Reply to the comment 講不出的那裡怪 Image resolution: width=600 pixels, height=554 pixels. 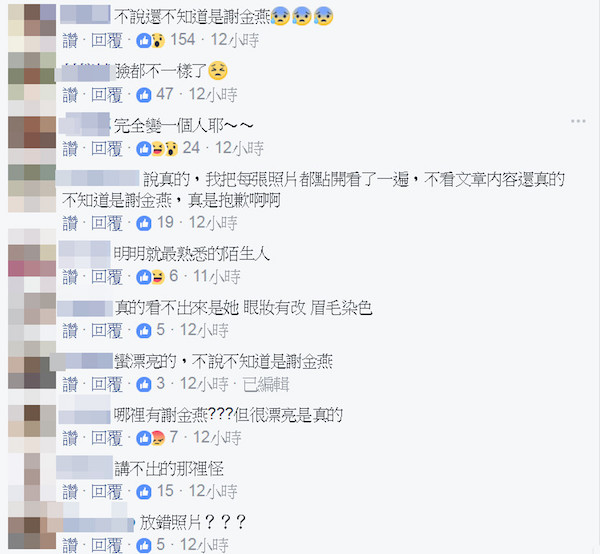107,492
